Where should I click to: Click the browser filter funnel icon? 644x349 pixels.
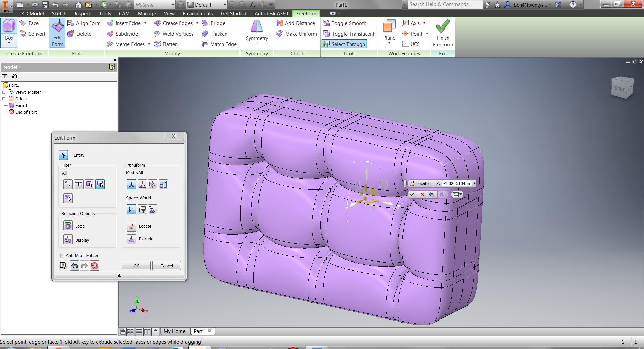(x=5, y=76)
